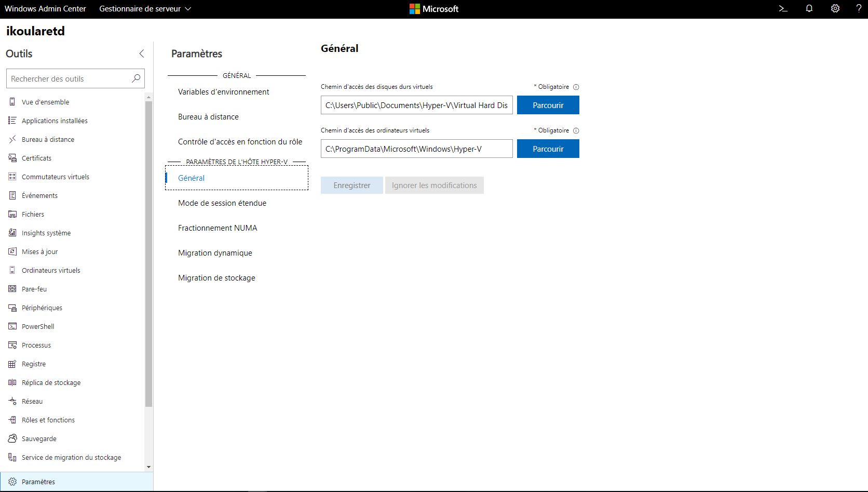Click the Processus icon

[12, 345]
